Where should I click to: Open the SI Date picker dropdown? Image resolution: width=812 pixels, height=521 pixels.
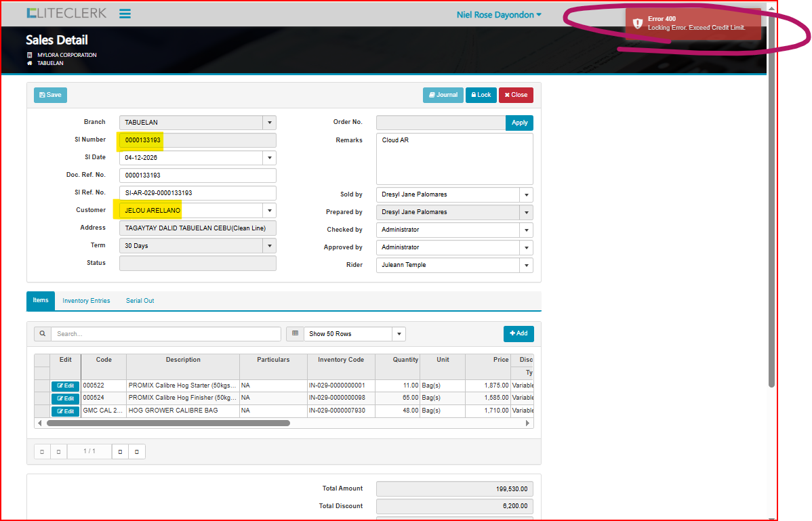click(x=270, y=158)
